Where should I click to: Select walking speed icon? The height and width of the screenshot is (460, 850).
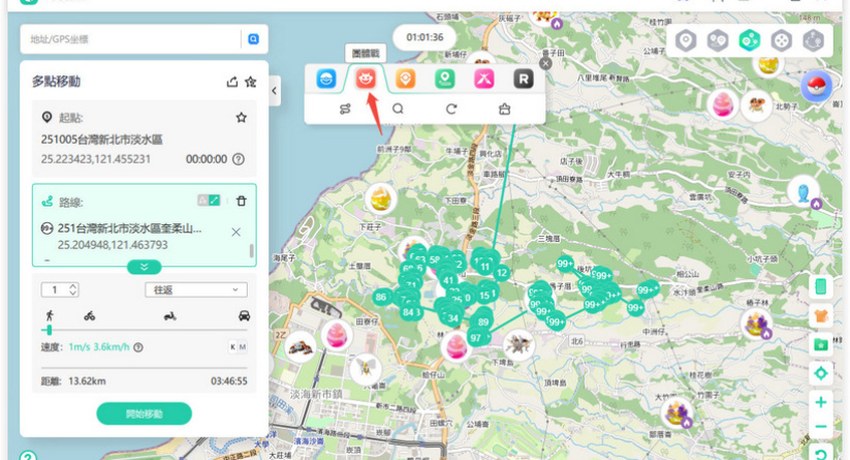coord(50,315)
